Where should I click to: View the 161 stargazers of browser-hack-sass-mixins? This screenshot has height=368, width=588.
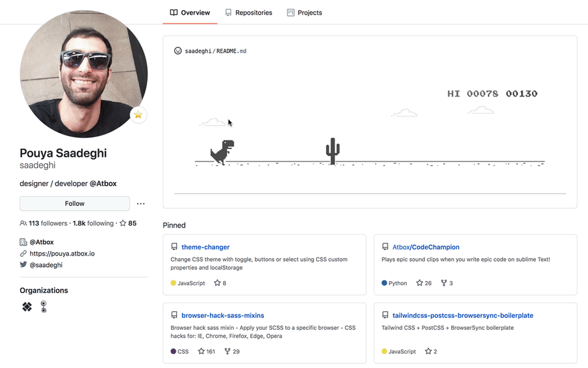(206, 351)
